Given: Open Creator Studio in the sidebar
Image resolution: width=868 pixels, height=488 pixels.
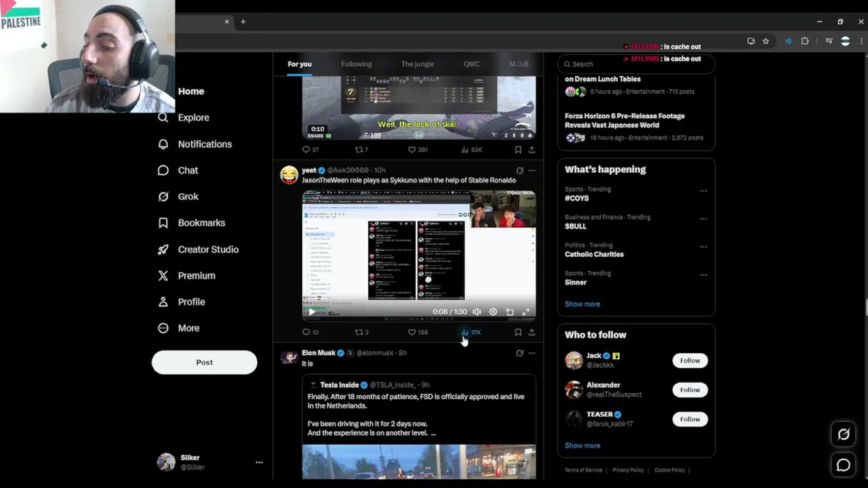Looking at the screenshot, I should [x=197, y=249].
